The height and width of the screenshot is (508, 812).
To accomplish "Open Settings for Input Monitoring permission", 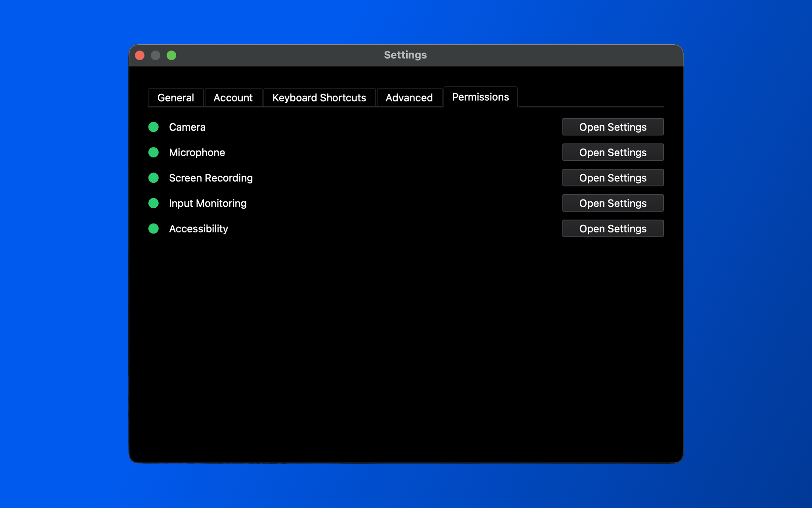I will point(613,203).
